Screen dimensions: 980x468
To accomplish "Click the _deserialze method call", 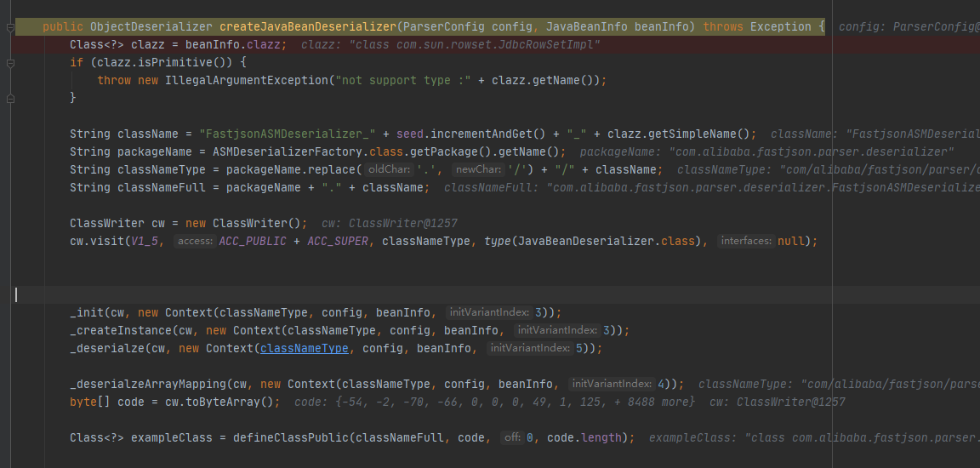I will [x=107, y=348].
